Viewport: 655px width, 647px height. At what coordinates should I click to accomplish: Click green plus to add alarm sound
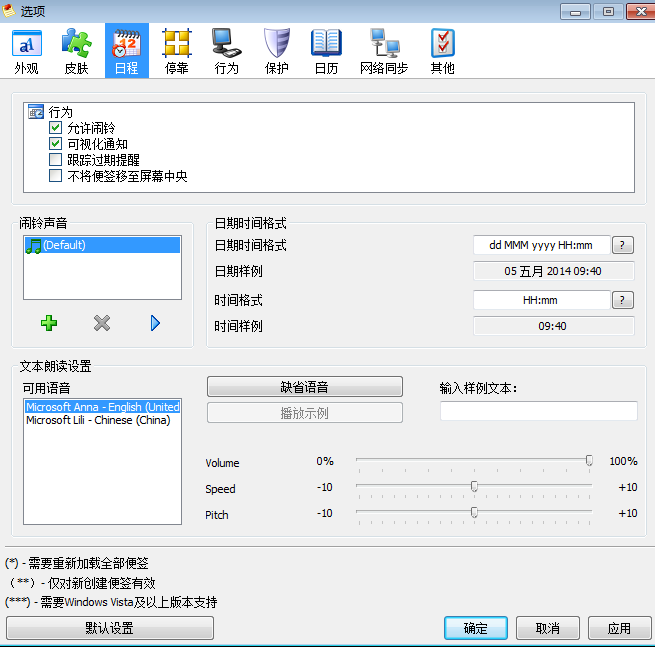pos(49,323)
